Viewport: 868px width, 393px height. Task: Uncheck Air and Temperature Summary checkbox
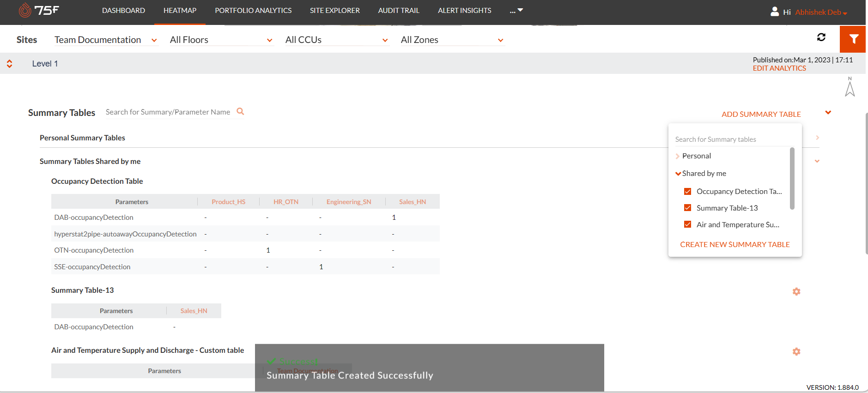click(687, 224)
